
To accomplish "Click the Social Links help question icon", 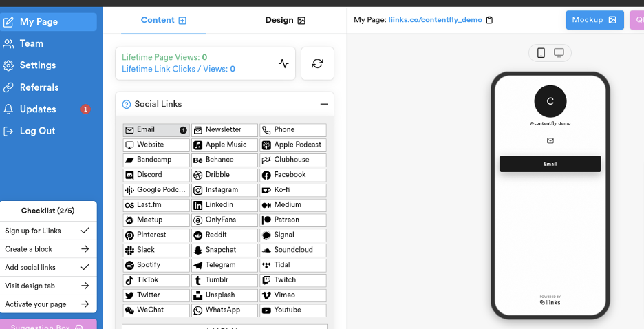I will pos(126,105).
